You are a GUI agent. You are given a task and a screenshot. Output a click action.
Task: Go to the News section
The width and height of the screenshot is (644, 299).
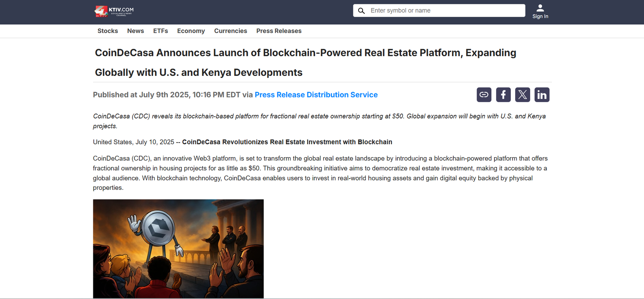tap(135, 31)
